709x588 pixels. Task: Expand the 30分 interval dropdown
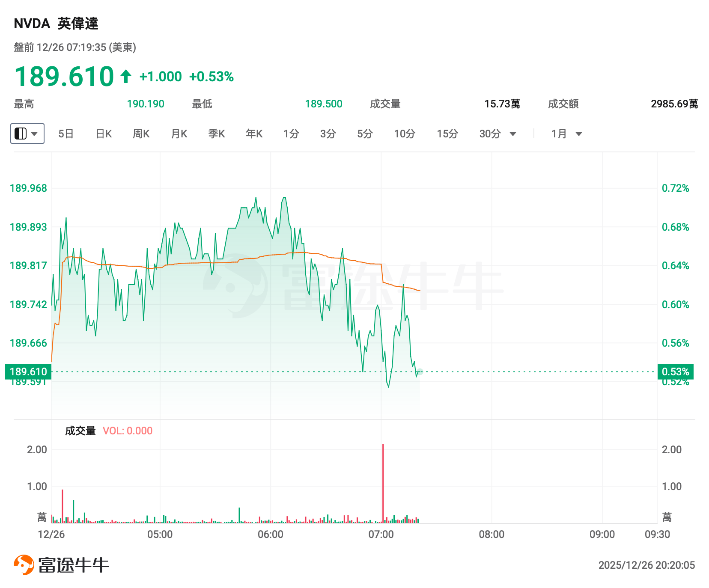pyautogui.click(x=512, y=134)
